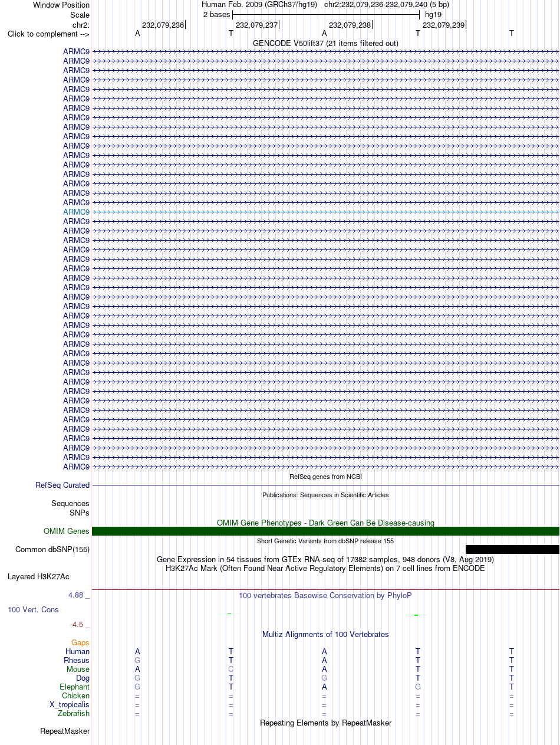This screenshot has width=560, height=745.
Task: Click the GTEx Gene Expression track title
Action: 325,559
